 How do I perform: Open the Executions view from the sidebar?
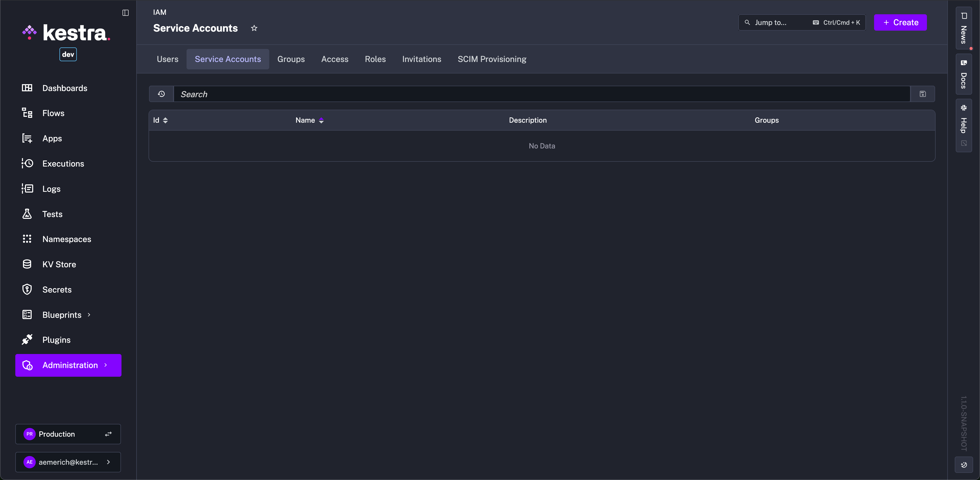pos(63,163)
